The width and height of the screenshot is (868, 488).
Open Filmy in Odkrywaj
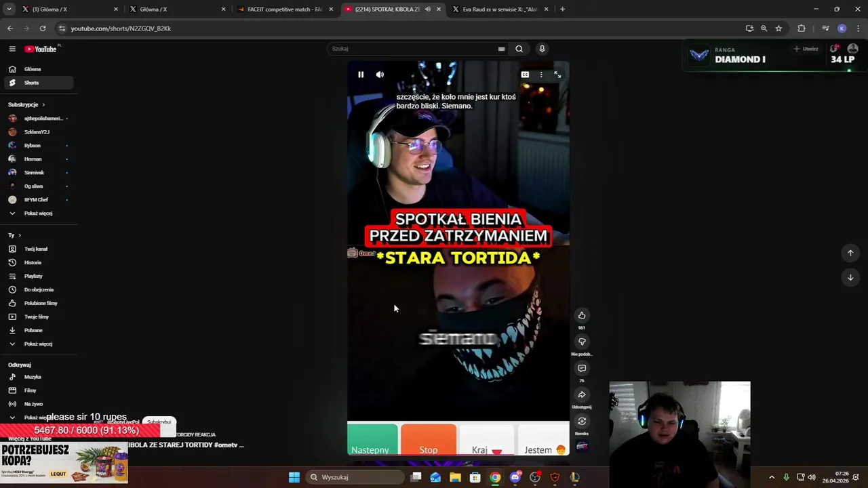pyautogui.click(x=38, y=390)
